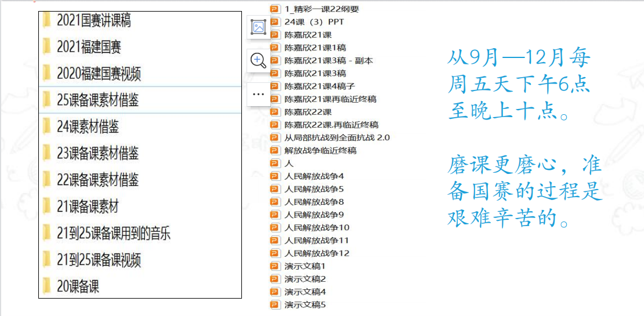Click presentation icon of 人民解放战争4
Image resolution: width=644 pixels, height=316 pixels.
click(x=274, y=176)
